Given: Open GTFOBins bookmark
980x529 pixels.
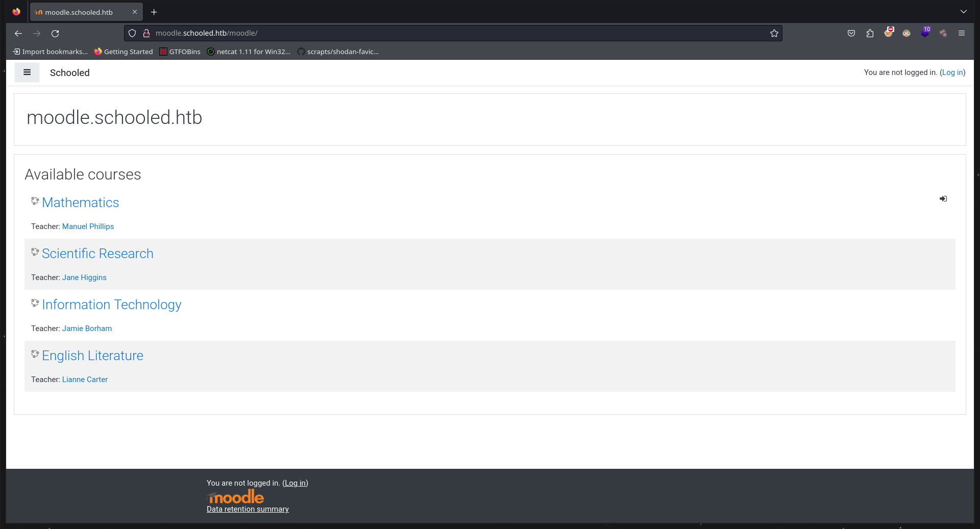Looking at the screenshot, I should [180, 52].
